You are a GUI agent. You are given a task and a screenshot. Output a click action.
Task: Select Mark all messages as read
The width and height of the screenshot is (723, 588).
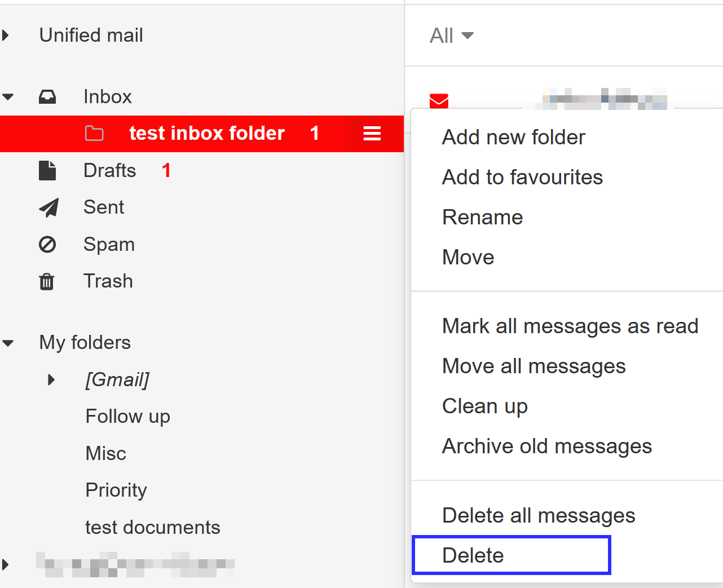(x=570, y=326)
